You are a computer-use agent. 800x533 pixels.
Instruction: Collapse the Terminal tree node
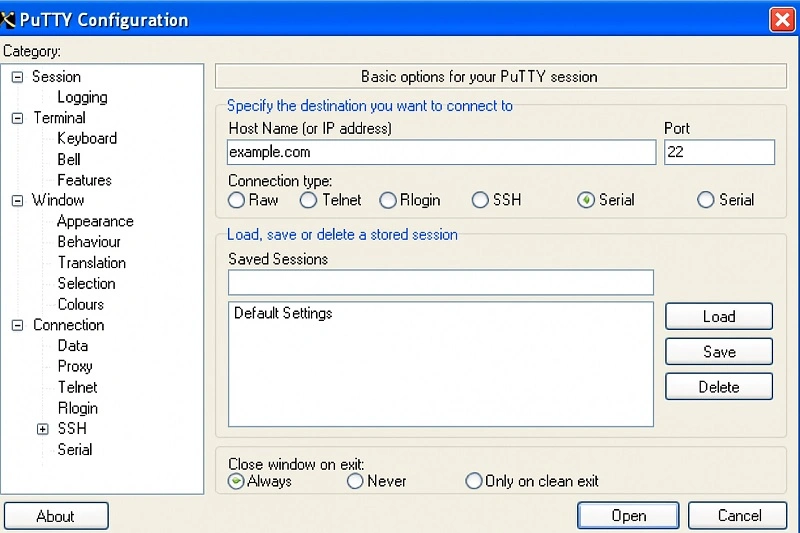click(17, 118)
